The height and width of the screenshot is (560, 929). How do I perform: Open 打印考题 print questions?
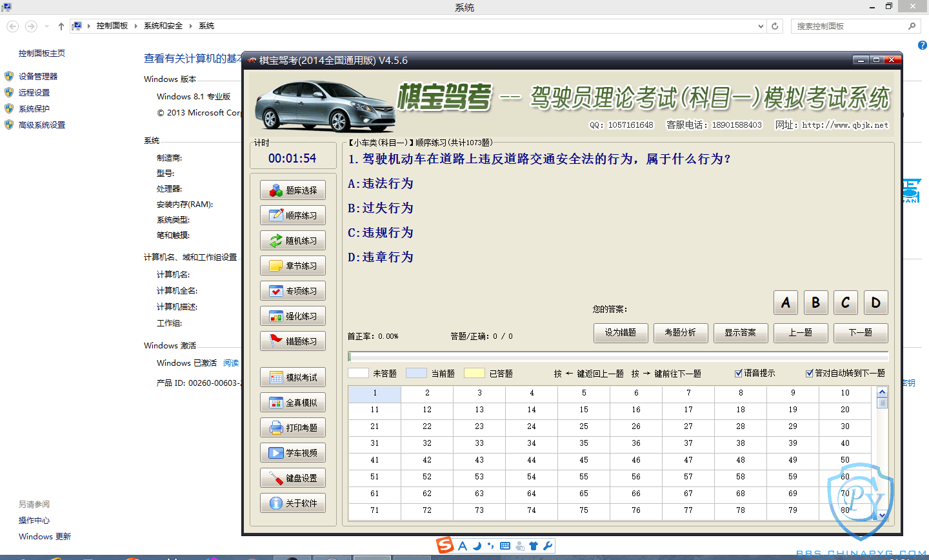293,428
